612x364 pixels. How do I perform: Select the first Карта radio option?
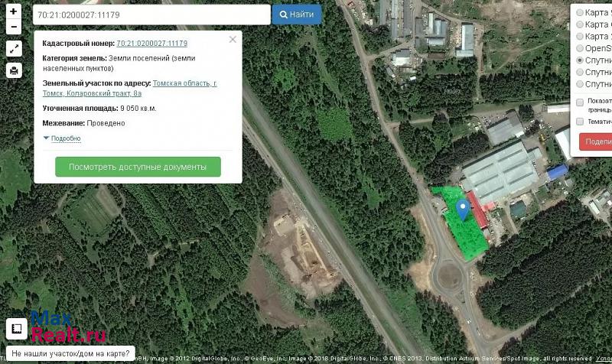click(x=580, y=12)
